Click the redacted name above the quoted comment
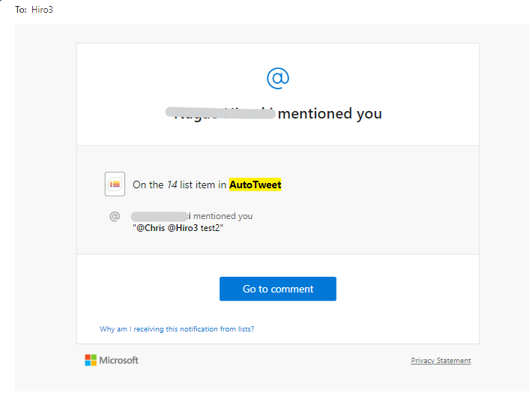532x393 pixels. 160,216
